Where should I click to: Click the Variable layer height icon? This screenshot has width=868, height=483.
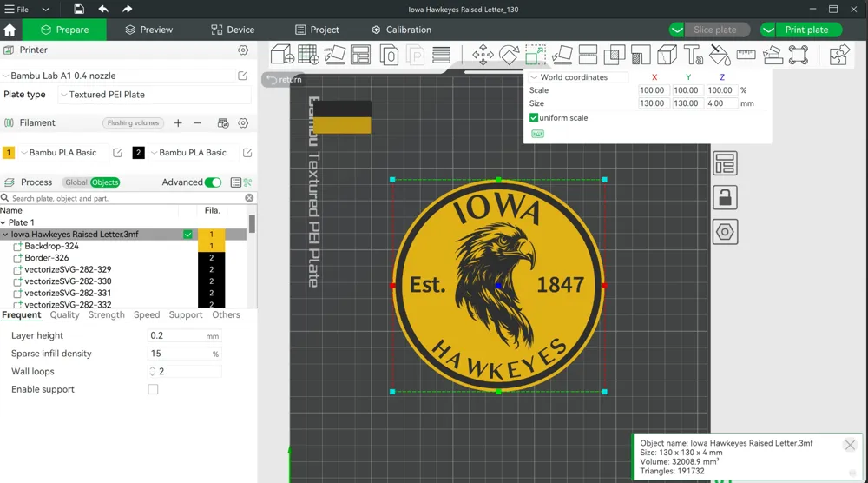pos(441,56)
